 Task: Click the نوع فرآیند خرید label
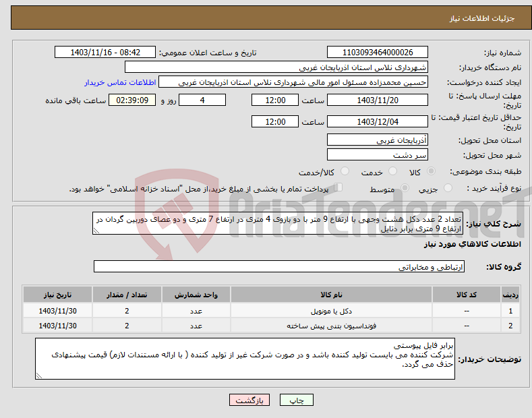pos(494,188)
